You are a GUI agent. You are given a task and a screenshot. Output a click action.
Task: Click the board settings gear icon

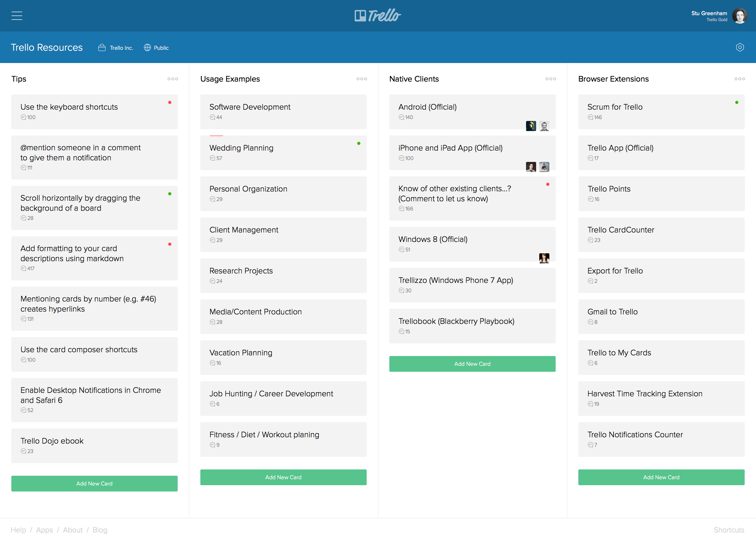tap(740, 47)
